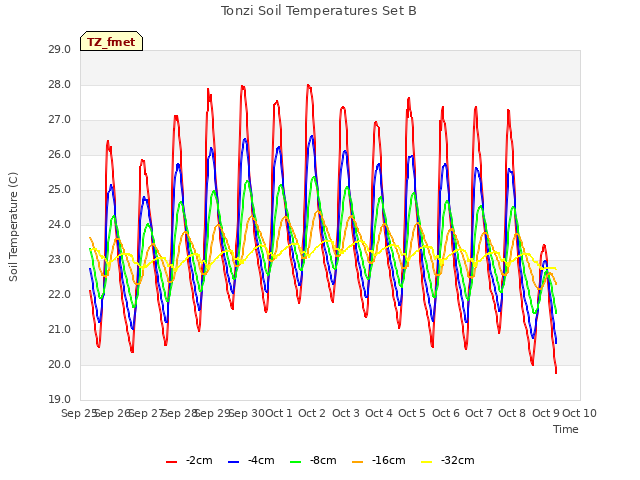Select the -8cm legend label
This screenshot has width=640, height=480.
click(x=323, y=460)
